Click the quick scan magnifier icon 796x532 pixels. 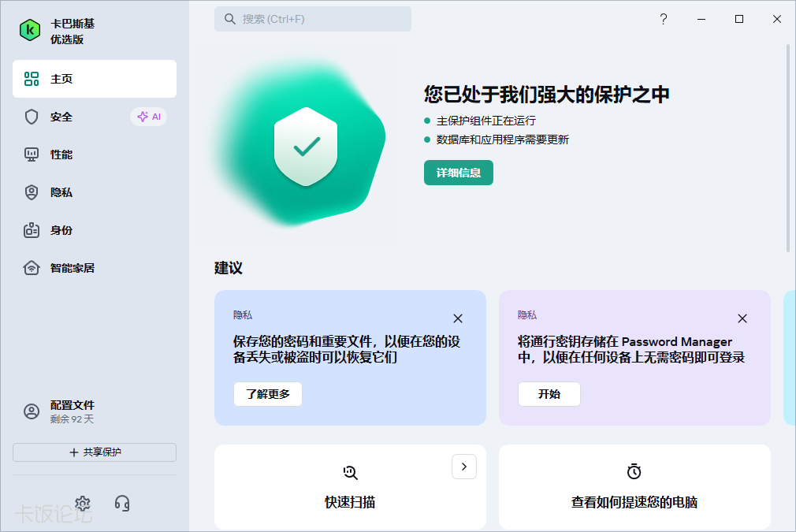click(350, 473)
